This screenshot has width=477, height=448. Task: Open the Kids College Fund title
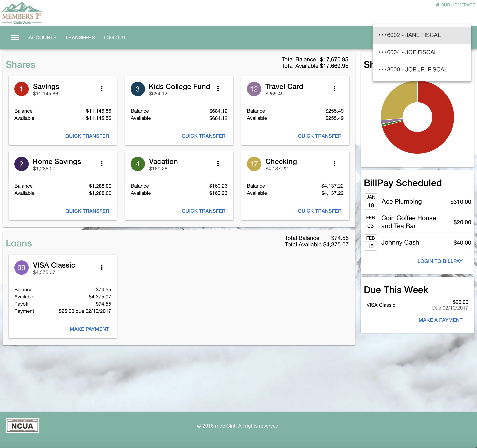[179, 87]
